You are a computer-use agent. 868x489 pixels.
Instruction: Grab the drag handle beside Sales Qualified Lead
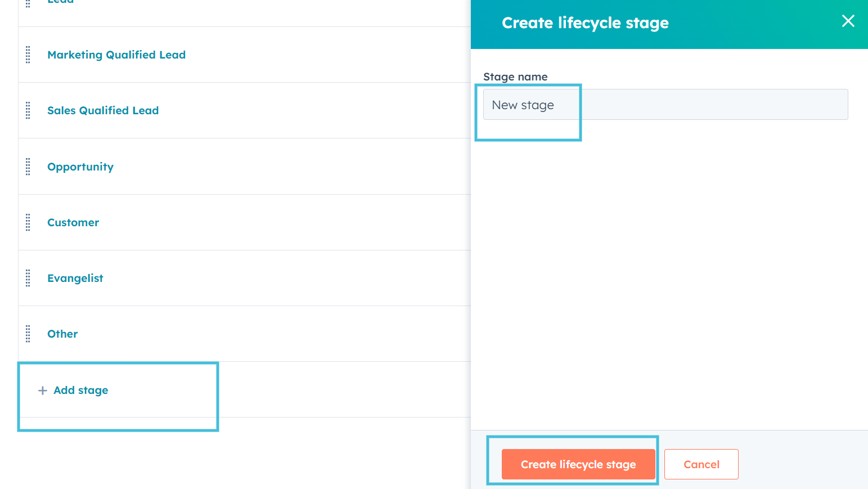click(x=27, y=110)
